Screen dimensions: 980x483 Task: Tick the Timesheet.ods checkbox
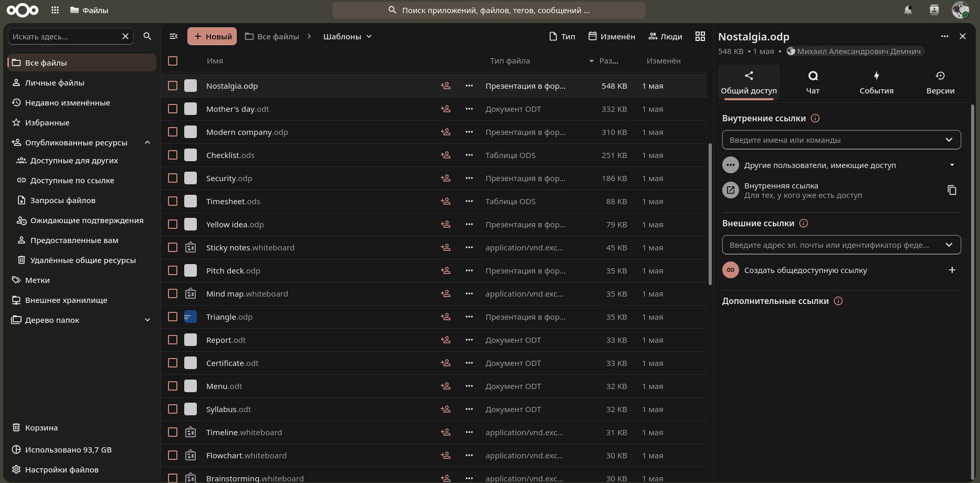(173, 201)
